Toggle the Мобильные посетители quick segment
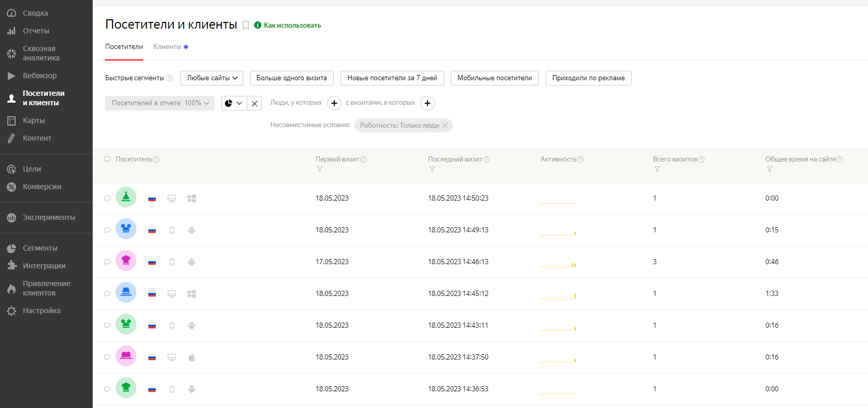The width and height of the screenshot is (868, 408). tap(495, 78)
